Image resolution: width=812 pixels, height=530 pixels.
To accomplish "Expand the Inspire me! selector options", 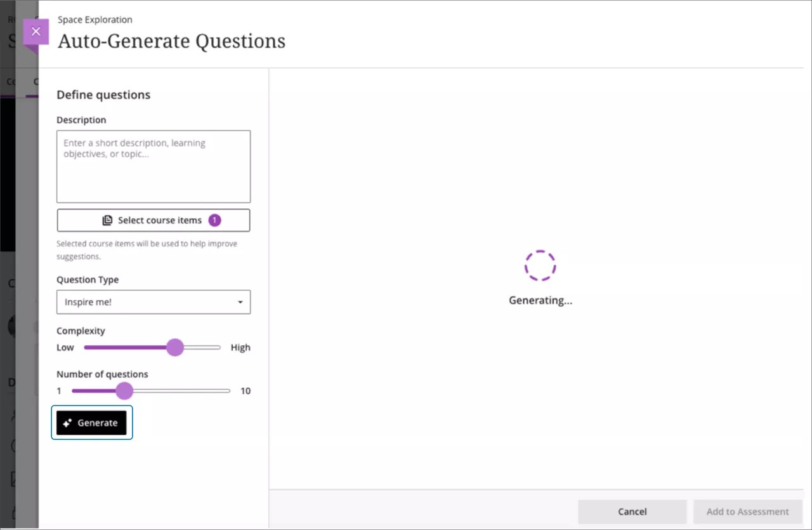I will pyautogui.click(x=153, y=302).
